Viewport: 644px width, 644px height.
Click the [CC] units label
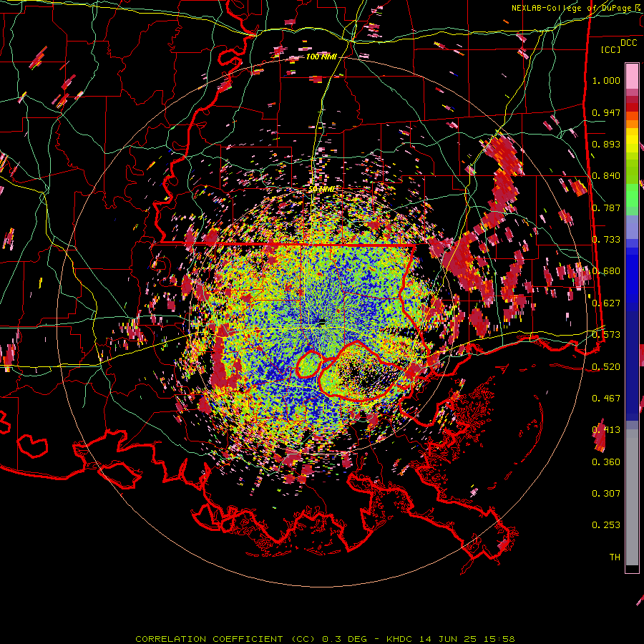coord(611,49)
